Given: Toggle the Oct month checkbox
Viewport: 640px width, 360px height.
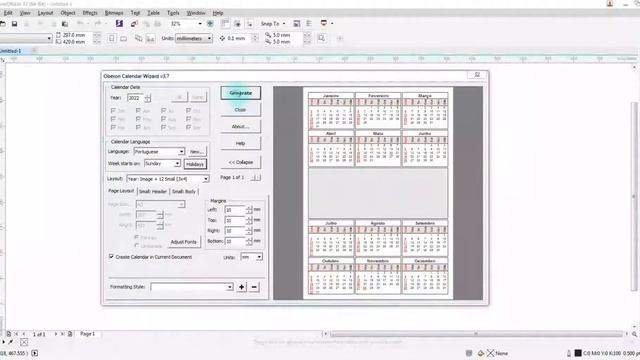Looking at the screenshot, I should (189, 111).
